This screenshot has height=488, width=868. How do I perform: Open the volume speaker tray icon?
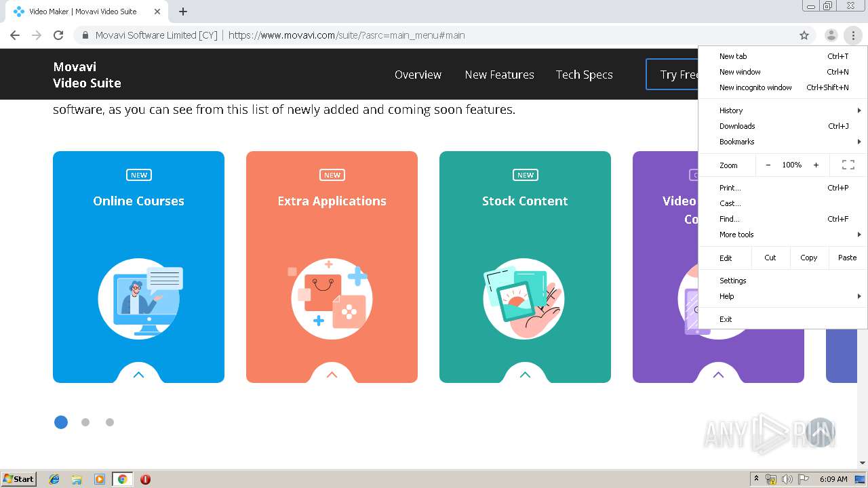(x=787, y=479)
